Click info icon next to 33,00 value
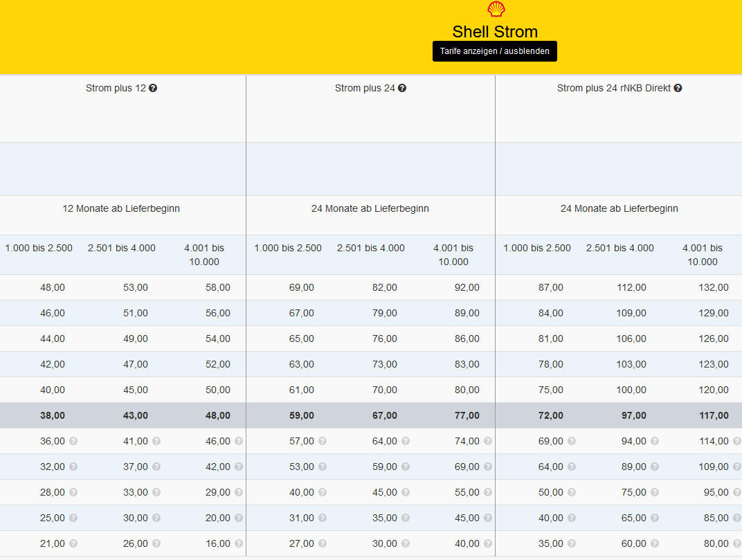Viewport: 742px width, 560px height. click(x=156, y=492)
